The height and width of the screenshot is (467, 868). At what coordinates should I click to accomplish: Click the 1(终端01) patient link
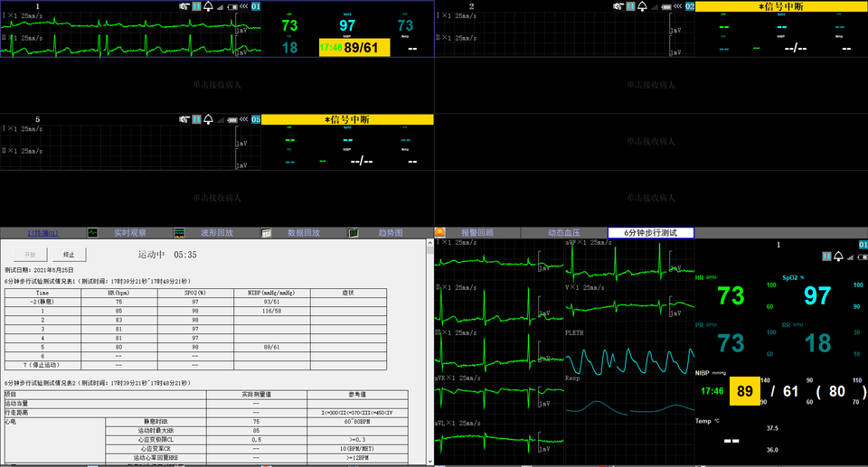(x=43, y=233)
